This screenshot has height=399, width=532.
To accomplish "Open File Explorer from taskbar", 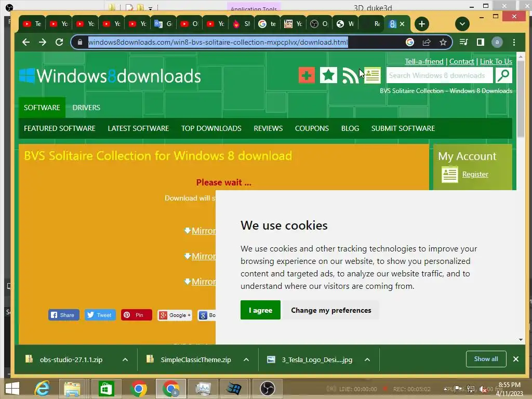I will 72,389.
